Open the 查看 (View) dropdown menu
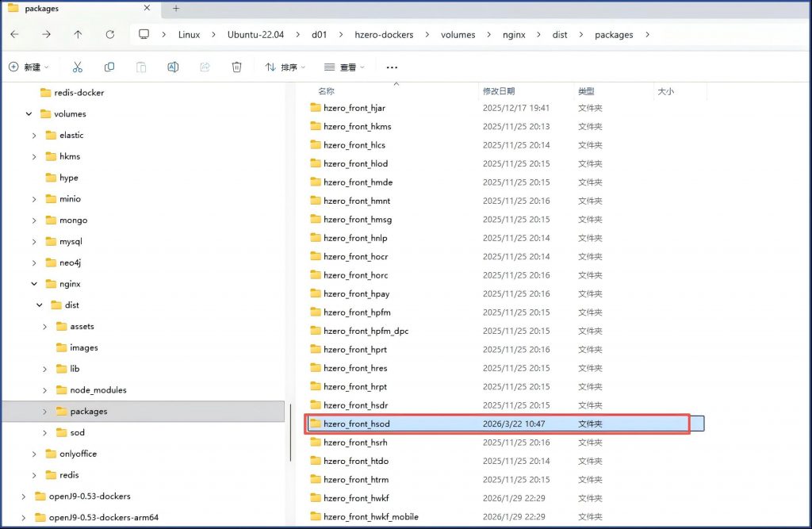The width and height of the screenshot is (812, 529). pyautogui.click(x=344, y=67)
